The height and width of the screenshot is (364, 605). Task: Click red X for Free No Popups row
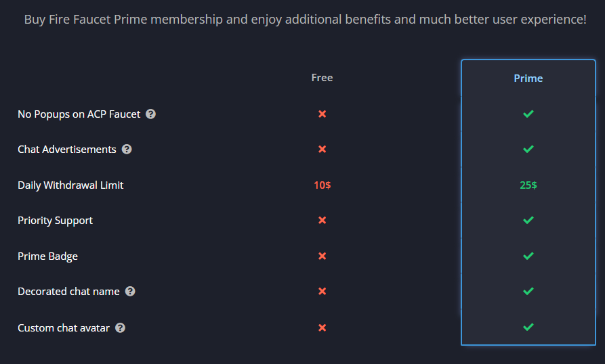pos(322,114)
